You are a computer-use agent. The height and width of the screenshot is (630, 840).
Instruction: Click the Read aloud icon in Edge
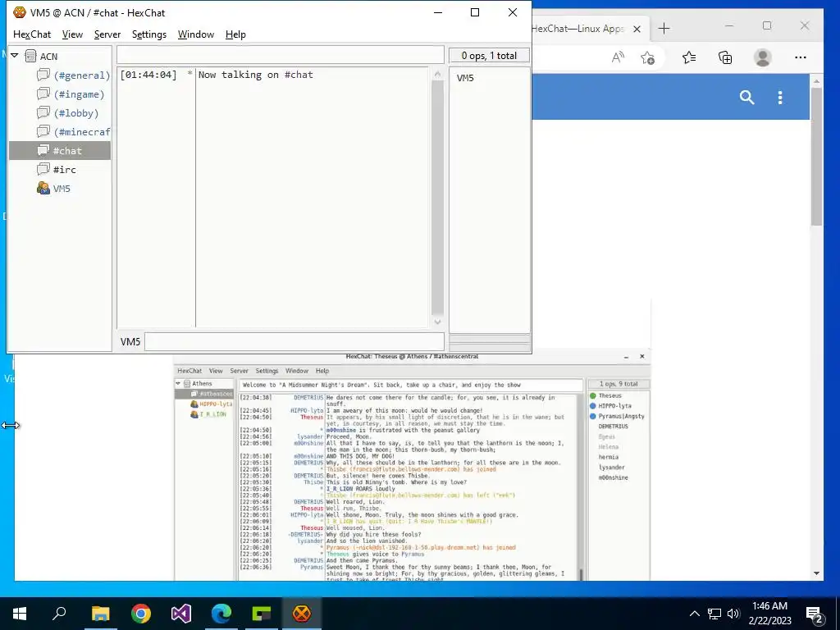(x=618, y=57)
